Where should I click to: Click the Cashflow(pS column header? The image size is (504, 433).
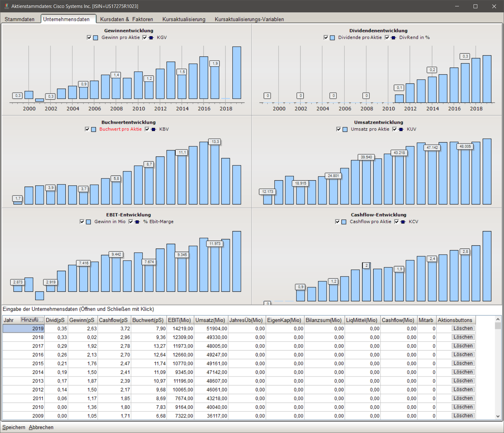114,320
